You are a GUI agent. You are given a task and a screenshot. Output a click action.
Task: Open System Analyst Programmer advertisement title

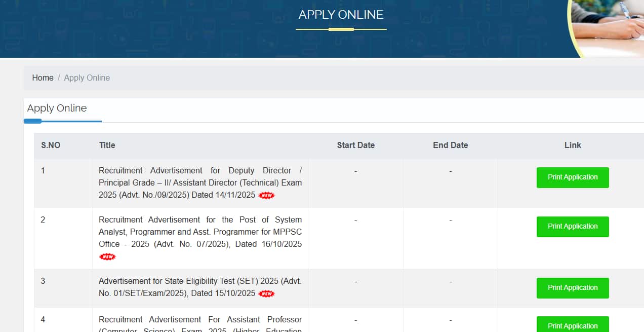click(200, 232)
